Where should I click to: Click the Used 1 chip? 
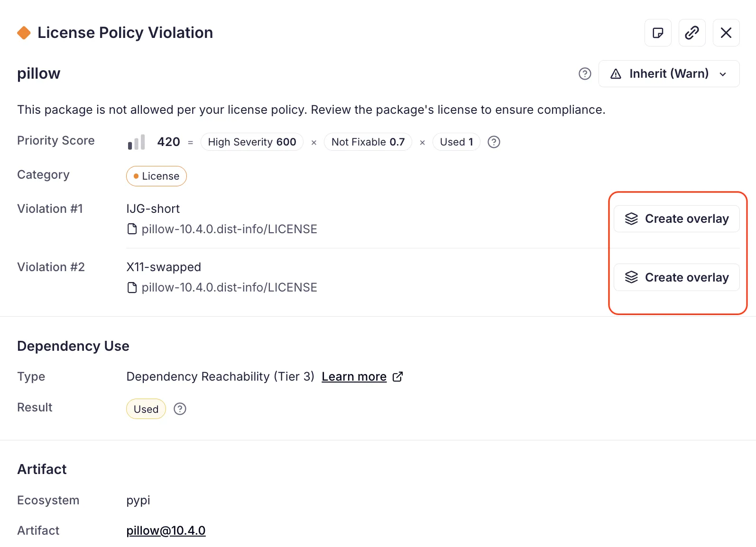456,142
